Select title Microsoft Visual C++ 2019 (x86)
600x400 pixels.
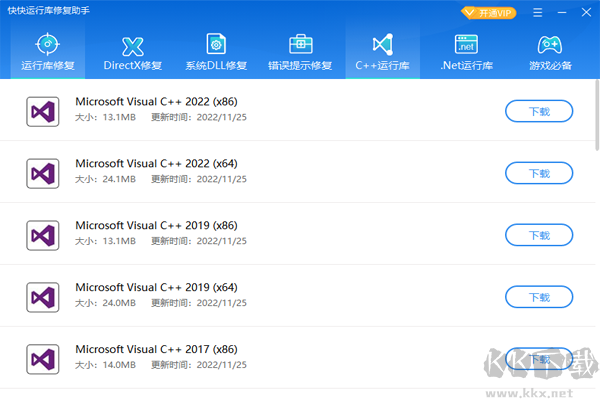pyautogui.click(x=156, y=226)
